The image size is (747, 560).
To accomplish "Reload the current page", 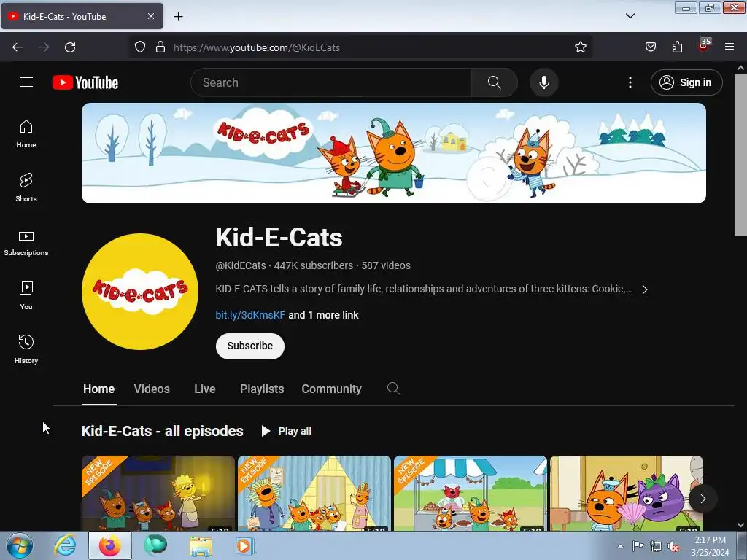I will coord(70,47).
